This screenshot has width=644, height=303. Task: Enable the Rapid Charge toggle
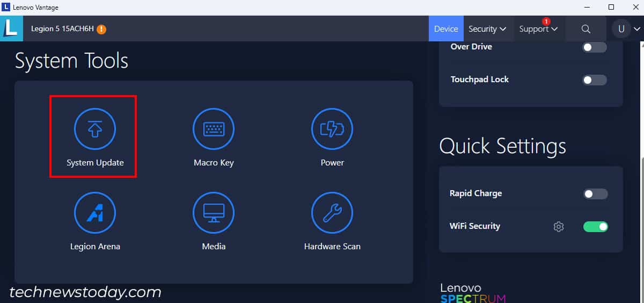pos(595,194)
